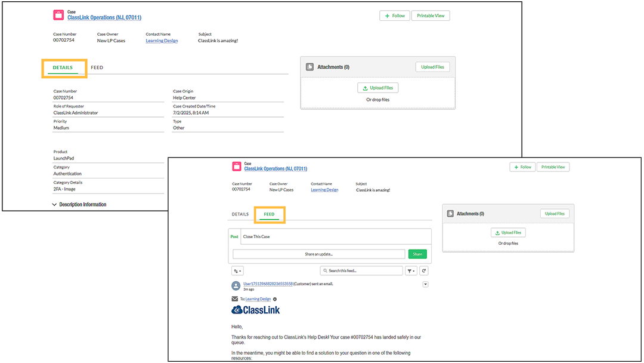Click Upload Files header button in Details view
Image resolution: width=644 pixels, height=363 pixels.
point(432,67)
